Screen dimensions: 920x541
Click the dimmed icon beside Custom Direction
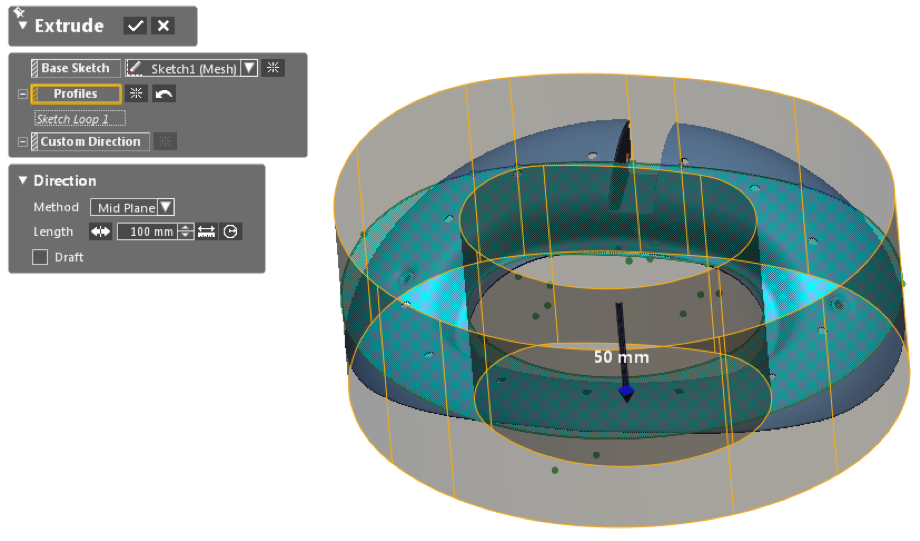click(165, 141)
